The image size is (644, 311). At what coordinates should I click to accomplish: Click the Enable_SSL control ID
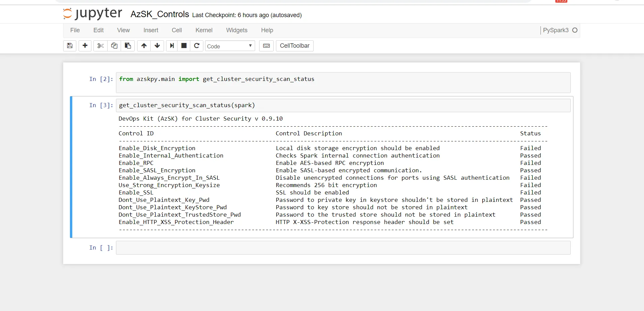(136, 192)
